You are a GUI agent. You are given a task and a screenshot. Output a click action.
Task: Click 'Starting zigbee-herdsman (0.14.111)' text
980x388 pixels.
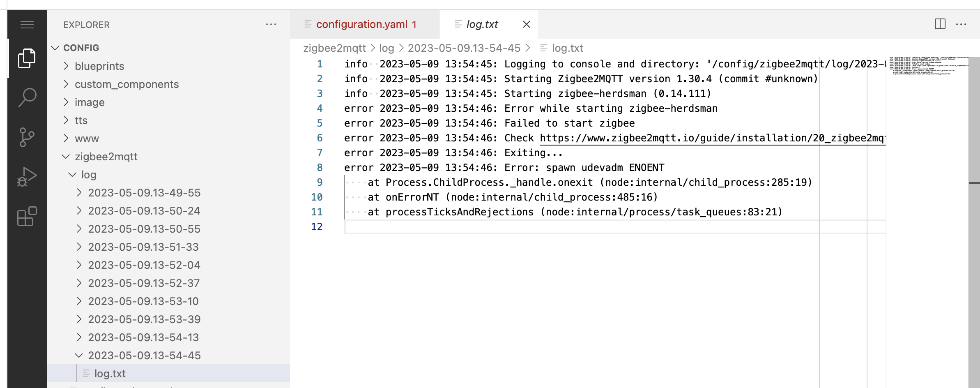point(608,94)
